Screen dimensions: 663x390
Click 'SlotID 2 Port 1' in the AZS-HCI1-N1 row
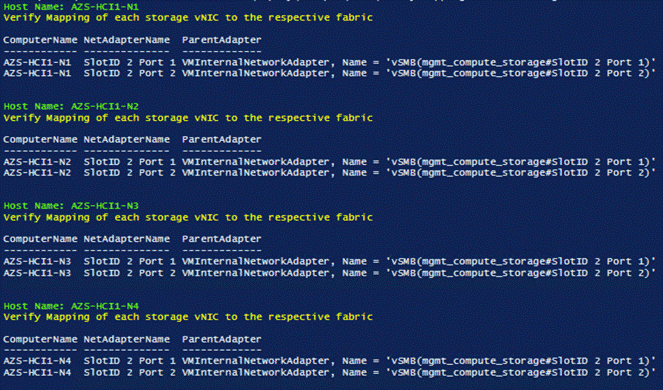click(129, 63)
